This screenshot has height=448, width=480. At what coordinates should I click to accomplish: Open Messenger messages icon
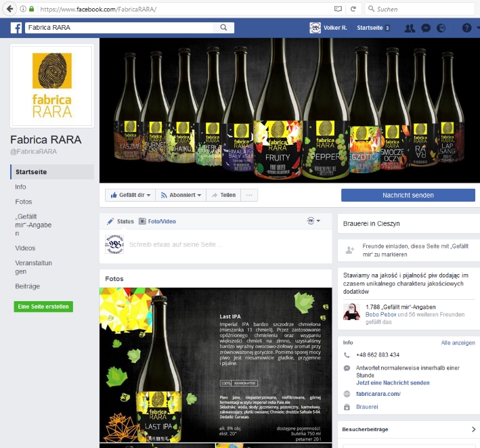[x=426, y=28]
